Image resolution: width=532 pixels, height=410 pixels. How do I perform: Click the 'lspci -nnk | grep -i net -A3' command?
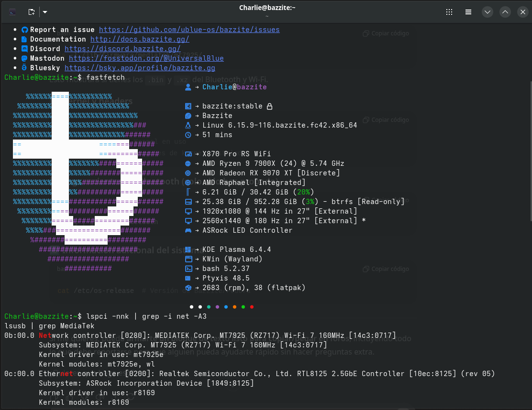coord(146,316)
